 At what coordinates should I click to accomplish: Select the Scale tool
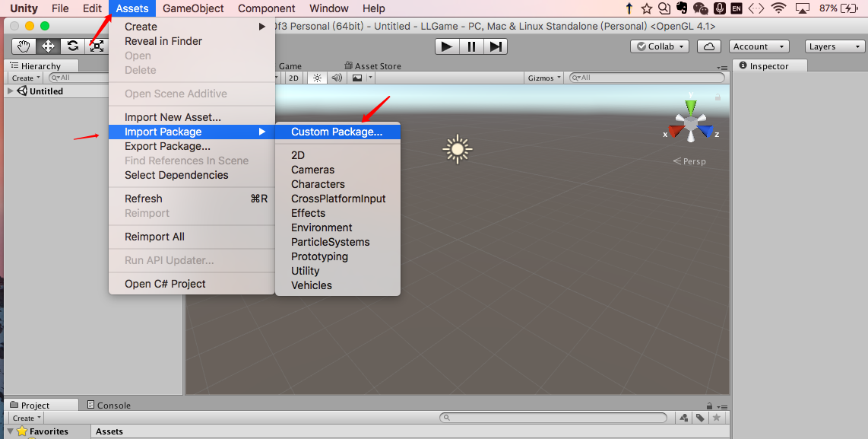97,46
